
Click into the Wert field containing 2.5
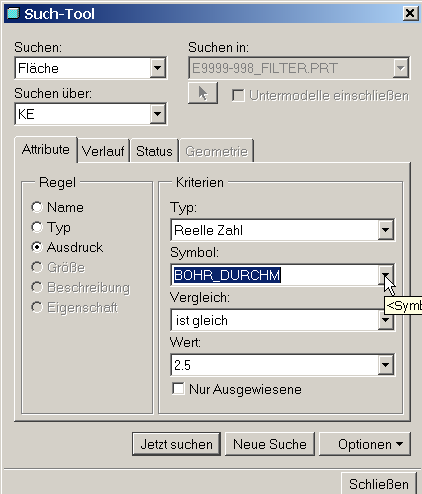[x=275, y=365]
